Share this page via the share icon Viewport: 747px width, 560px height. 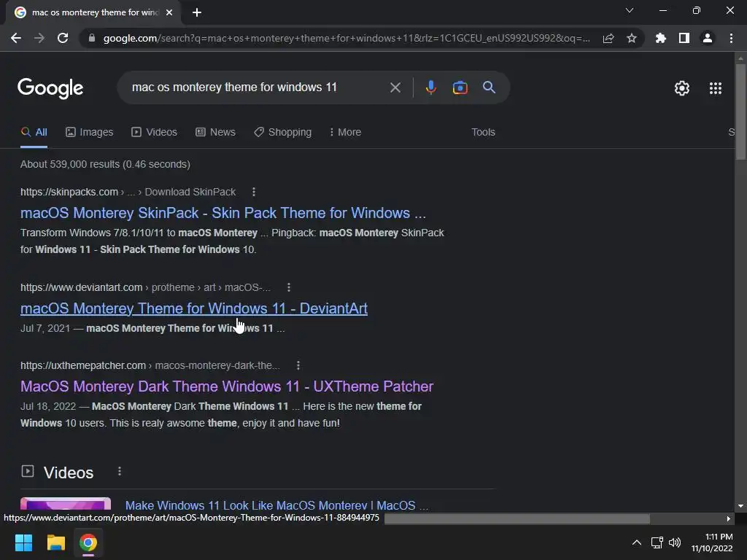tap(608, 38)
